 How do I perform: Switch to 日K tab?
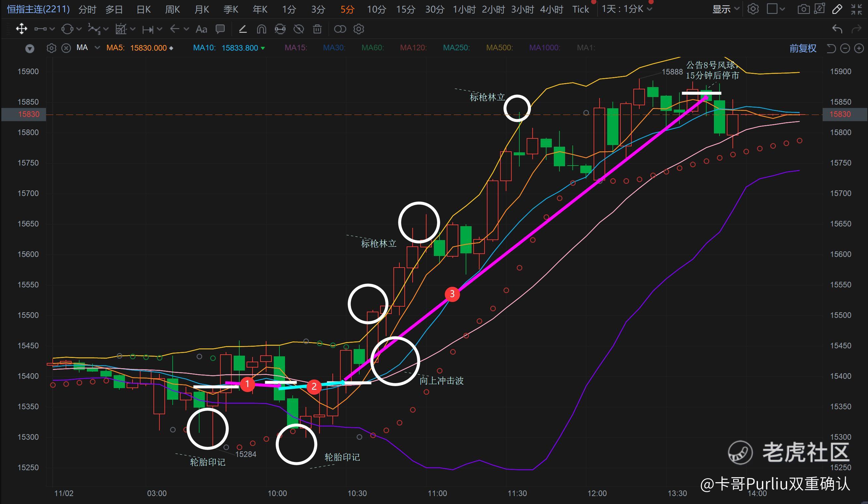coord(143,9)
